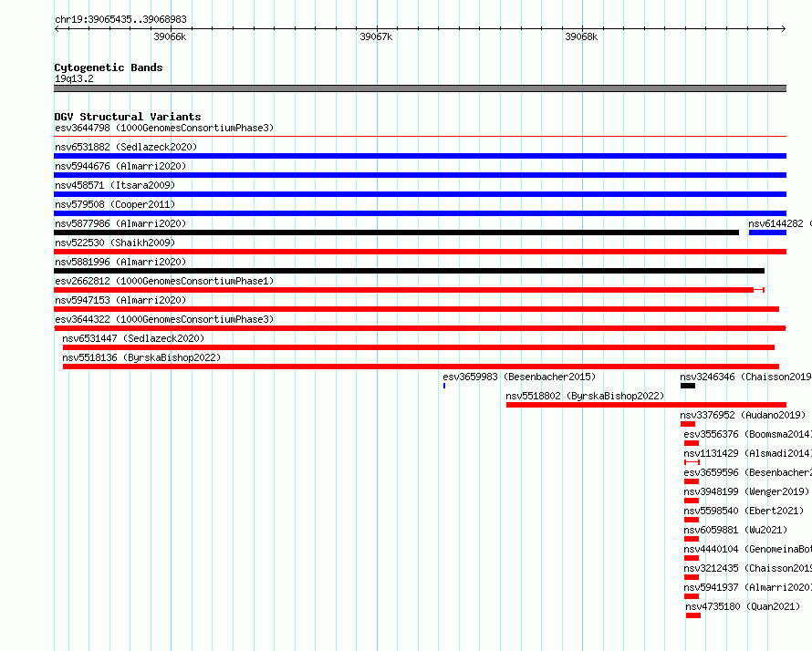This screenshot has width=812, height=651.
Task: Open variant esv3659596 (Besenbacher)
Action: [x=747, y=472]
